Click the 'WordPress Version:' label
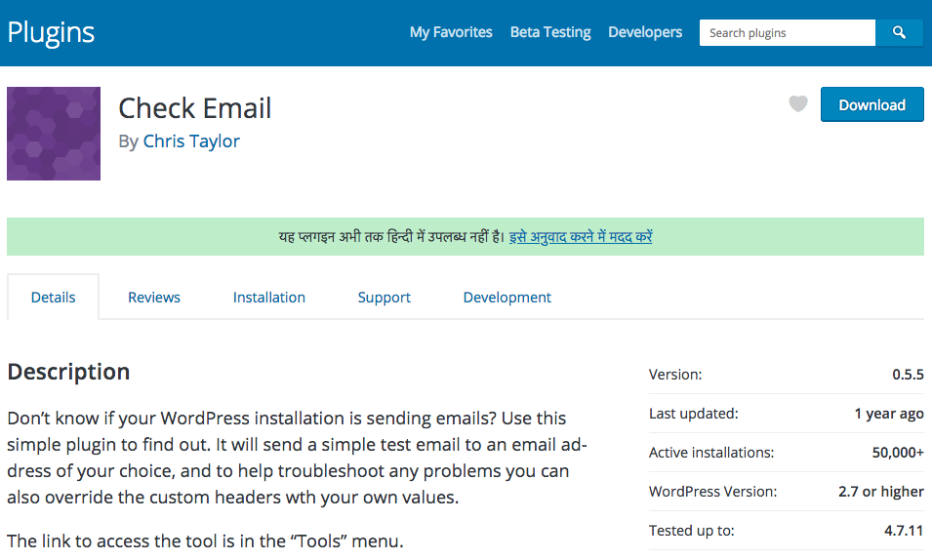Screen dimensions: 932x560 pyautogui.click(x=712, y=492)
